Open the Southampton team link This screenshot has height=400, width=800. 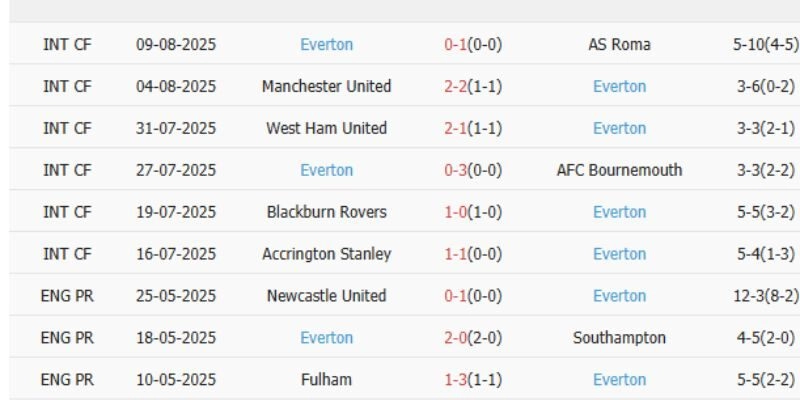pyautogui.click(x=619, y=339)
